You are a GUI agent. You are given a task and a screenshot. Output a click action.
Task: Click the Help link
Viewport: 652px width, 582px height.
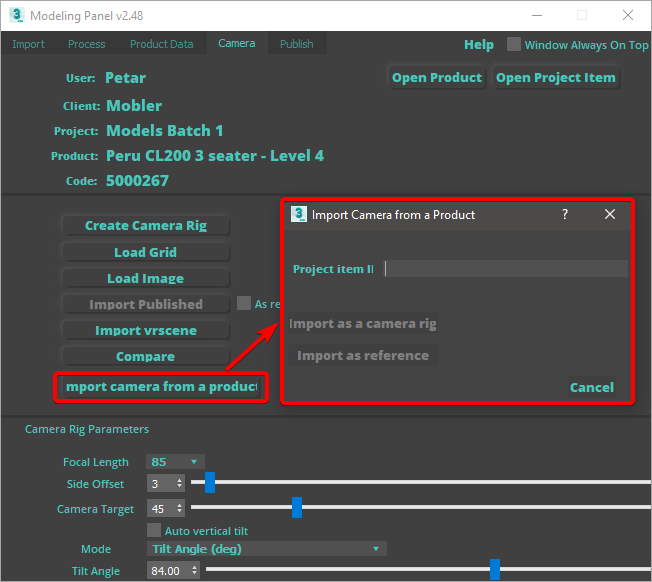tap(479, 45)
